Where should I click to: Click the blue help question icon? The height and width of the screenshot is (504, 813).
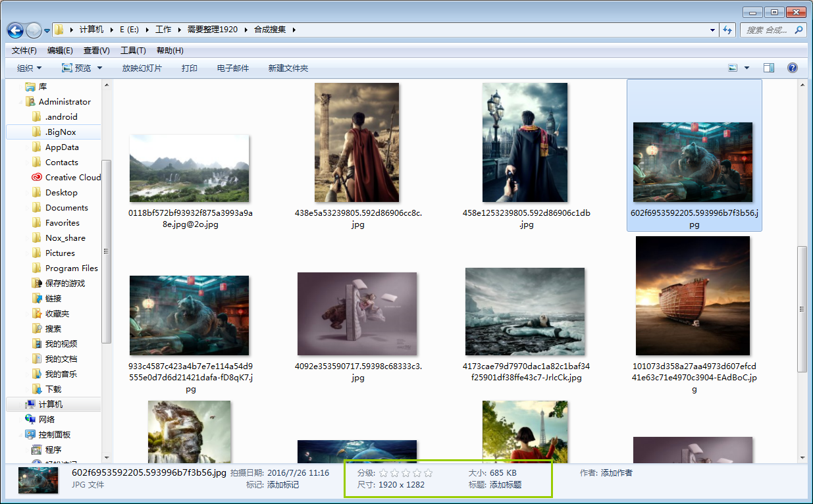[x=793, y=68]
